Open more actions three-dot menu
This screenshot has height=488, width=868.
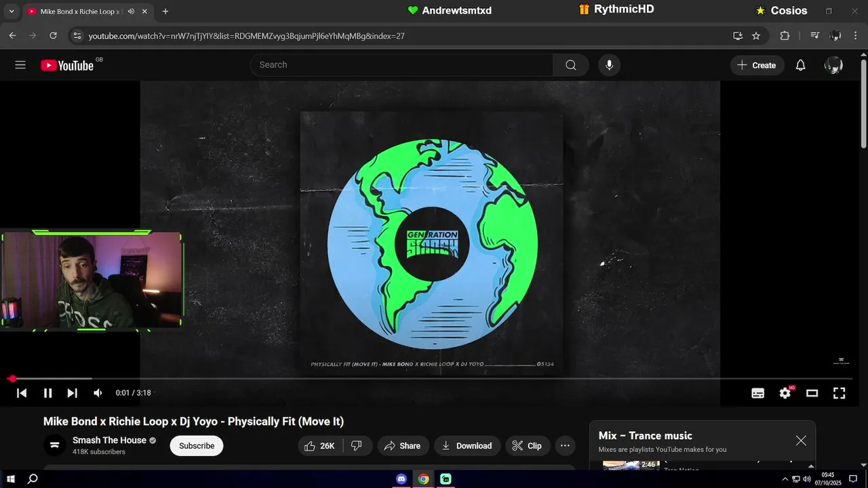click(565, 446)
